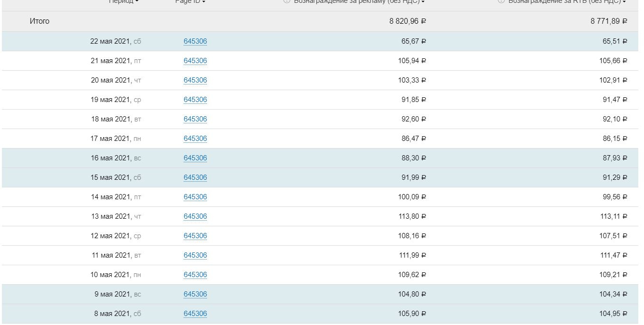This screenshot has width=644, height=325.
Task: Select total RTB reward '8 771,89 ₽'
Action: click(x=609, y=21)
